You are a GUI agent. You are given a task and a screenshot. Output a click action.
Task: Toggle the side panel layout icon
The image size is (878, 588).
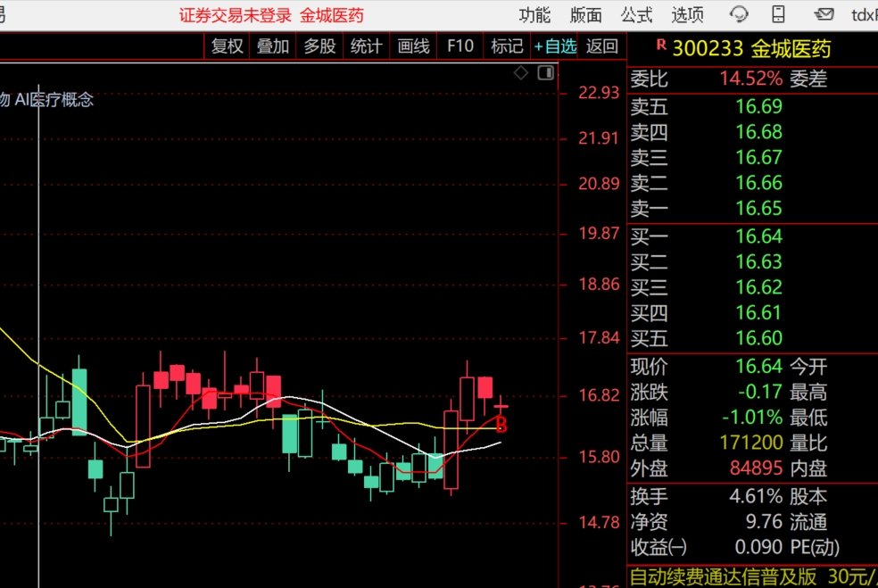(545, 73)
